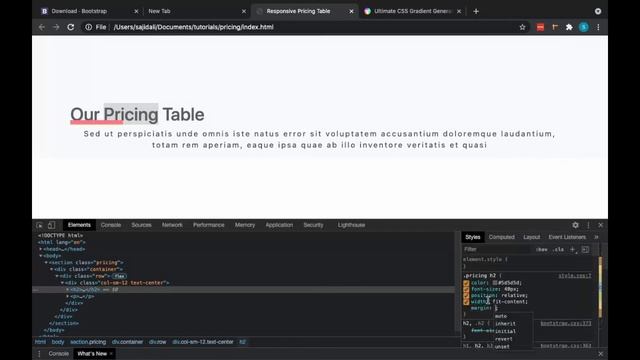Expand the head element node

click(41, 249)
